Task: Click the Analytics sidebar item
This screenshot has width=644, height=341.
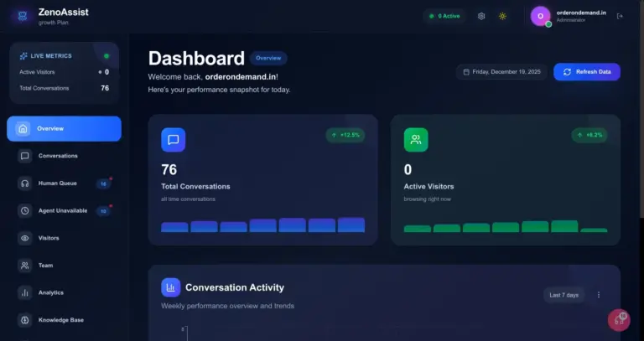Action: pos(64,292)
